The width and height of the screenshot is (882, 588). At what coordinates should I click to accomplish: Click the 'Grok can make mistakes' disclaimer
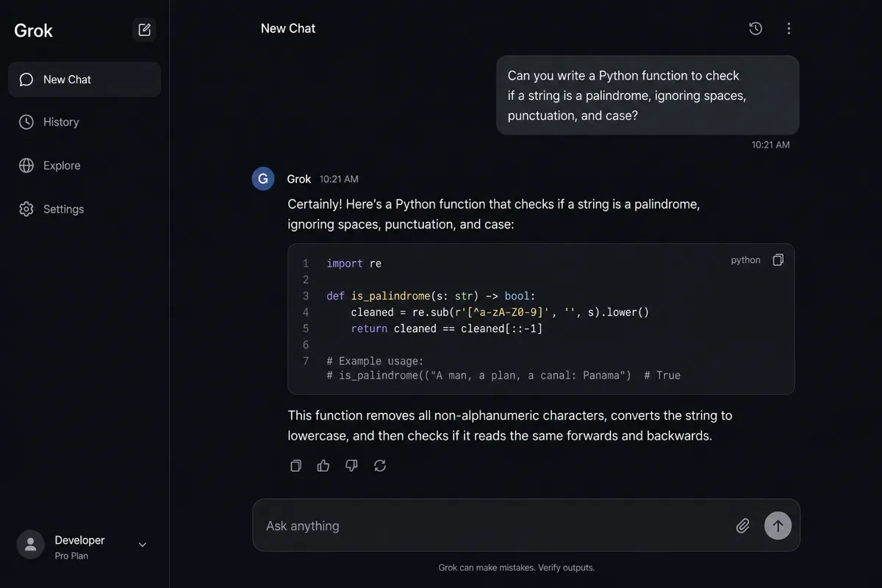coord(517,567)
